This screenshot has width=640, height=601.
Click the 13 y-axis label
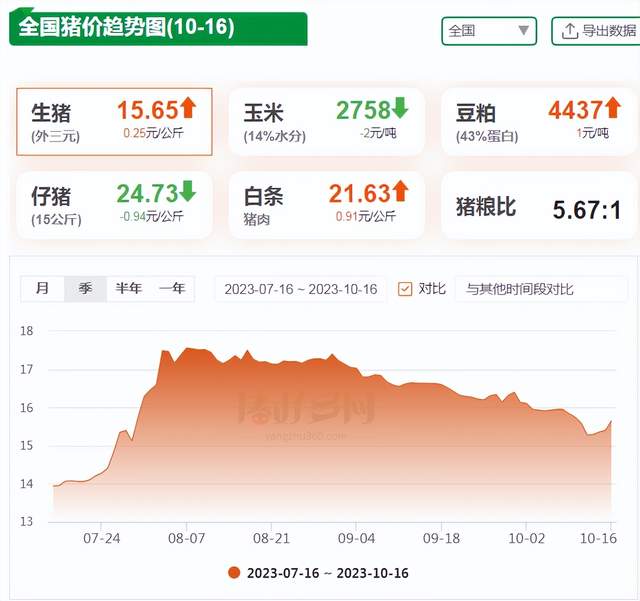(27, 521)
